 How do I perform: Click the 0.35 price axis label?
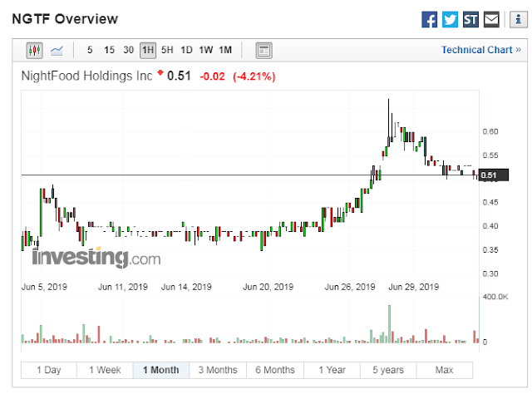(490, 250)
